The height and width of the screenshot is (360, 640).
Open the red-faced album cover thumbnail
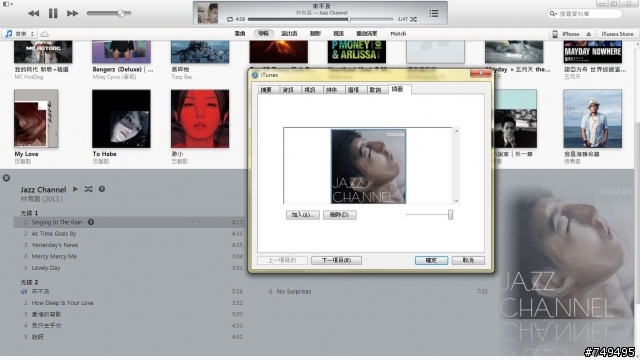tap(200, 119)
